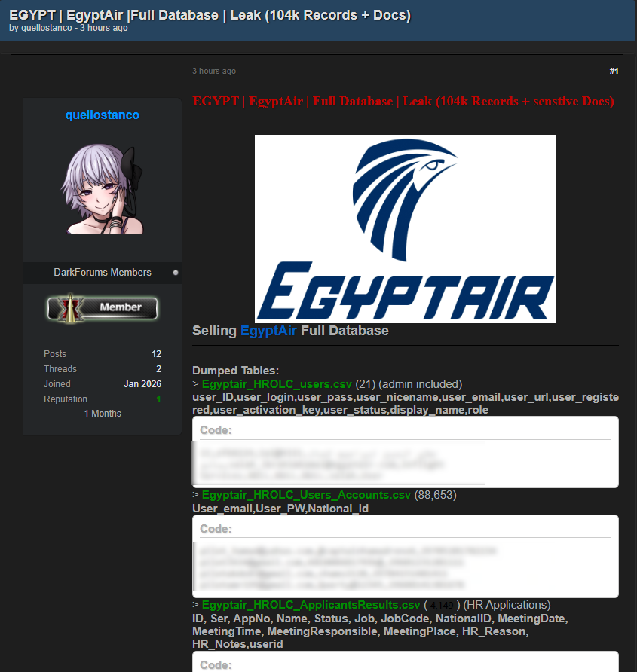The height and width of the screenshot is (672, 637).
Task: Click the Posts count of 12
Action: [156, 354]
